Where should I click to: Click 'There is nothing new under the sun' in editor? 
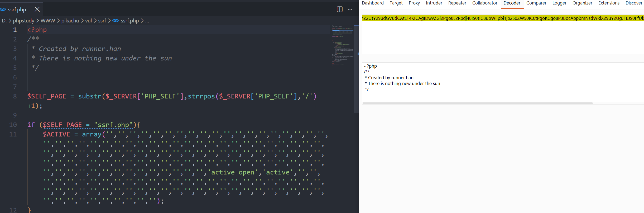(105, 58)
